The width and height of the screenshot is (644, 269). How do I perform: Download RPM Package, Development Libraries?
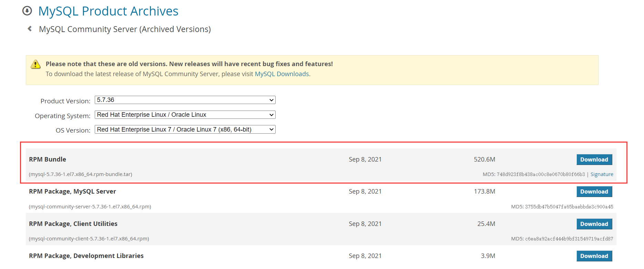(x=594, y=256)
